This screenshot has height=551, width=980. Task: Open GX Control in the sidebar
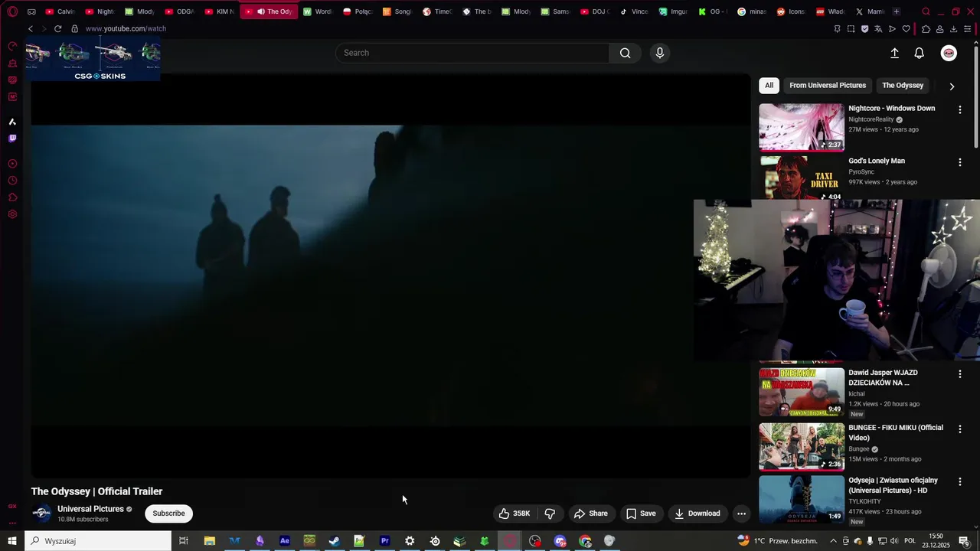(x=12, y=46)
